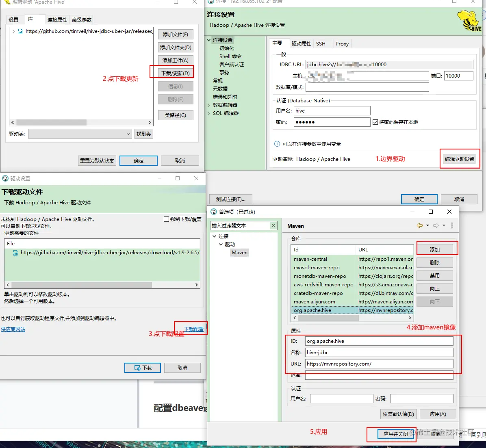Click 添加文件(F) button

[x=176, y=35]
